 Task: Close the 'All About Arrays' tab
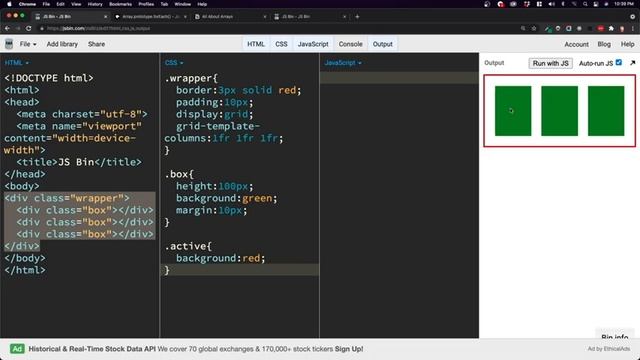(x=264, y=16)
